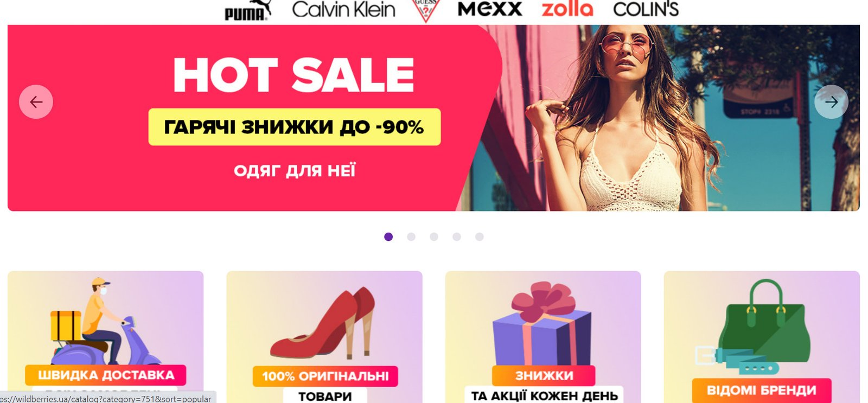The width and height of the screenshot is (868, 403).
Task: Open the Puma brand logo
Action: point(248,10)
